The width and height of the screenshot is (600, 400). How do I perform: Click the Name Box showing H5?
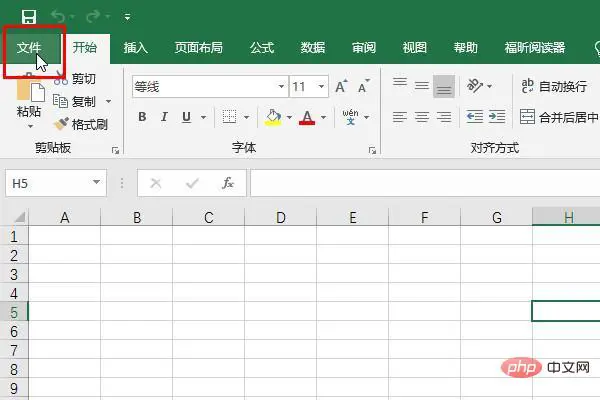56,183
